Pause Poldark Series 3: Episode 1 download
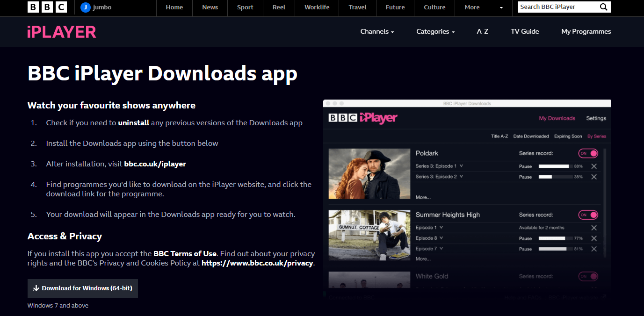The image size is (644, 316). 525,166
